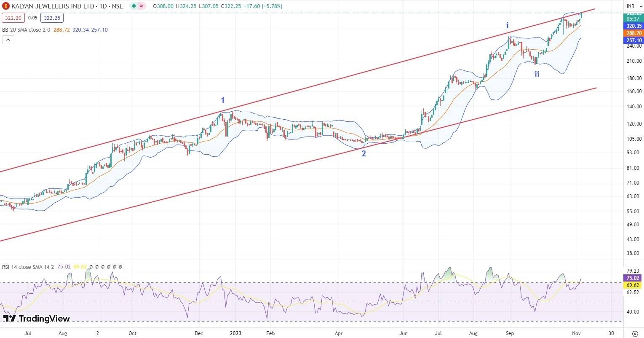The image size is (644, 338).
Task: Click the +17.60 (+5.78%) change value
Action: pyautogui.click(x=264, y=6)
